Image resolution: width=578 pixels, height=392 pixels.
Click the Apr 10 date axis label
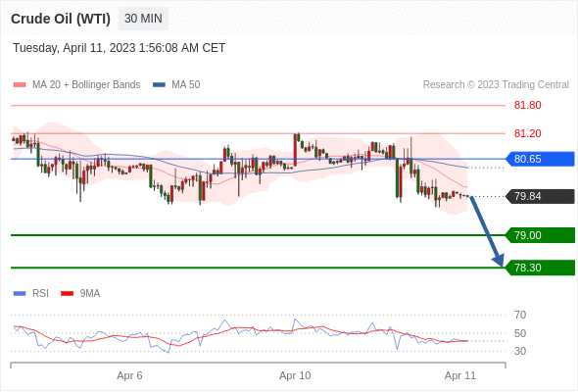click(x=295, y=375)
